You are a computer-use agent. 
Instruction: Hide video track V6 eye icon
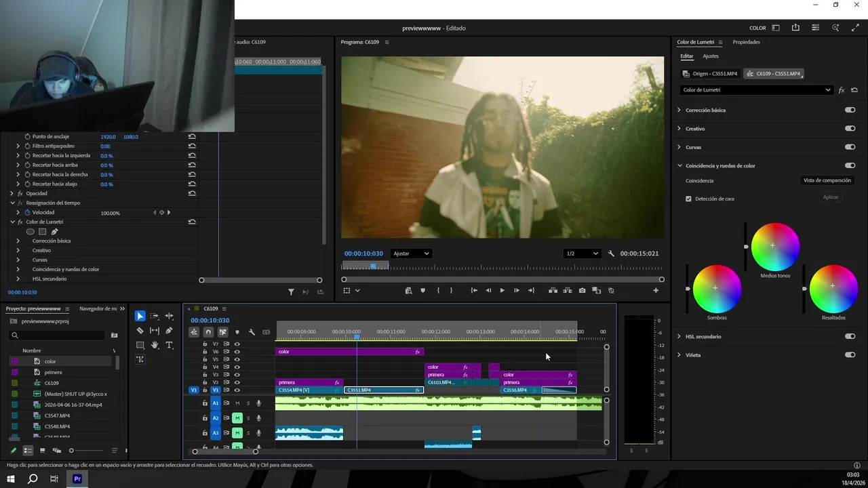pyautogui.click(x=237, y=352)
